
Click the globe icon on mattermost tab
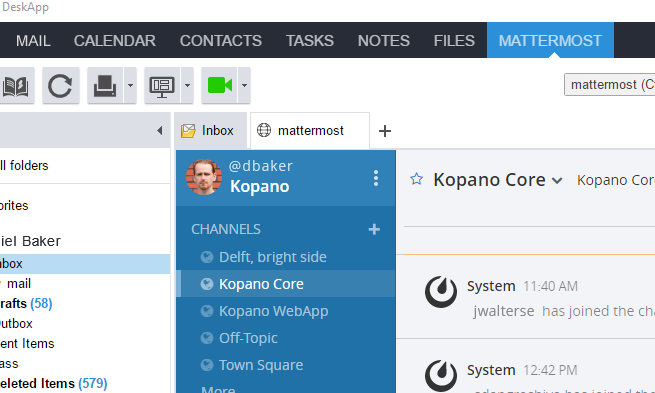tap(264, 130)
